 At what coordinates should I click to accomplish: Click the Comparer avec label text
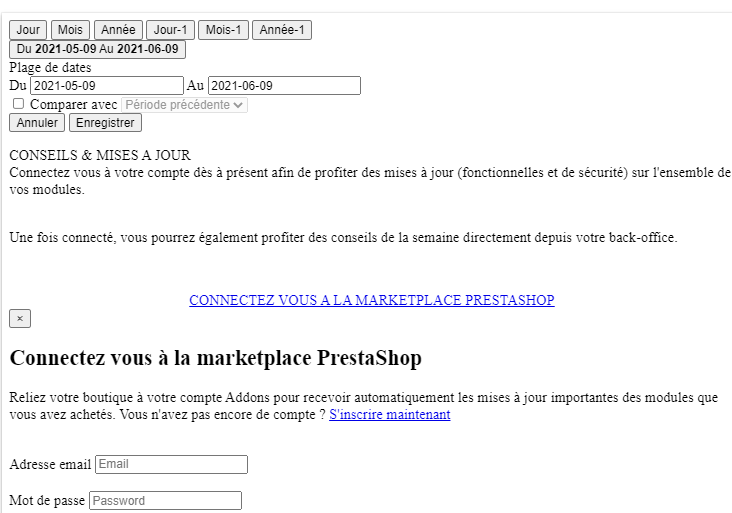(73, 105)
